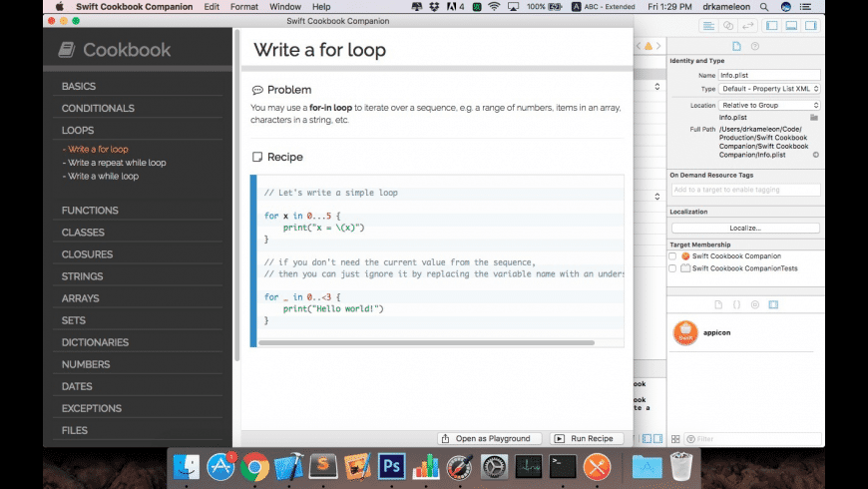Edit the Name field containing Info.plist
Viewport: 868px width, 489px height.
tap(769, 75)
